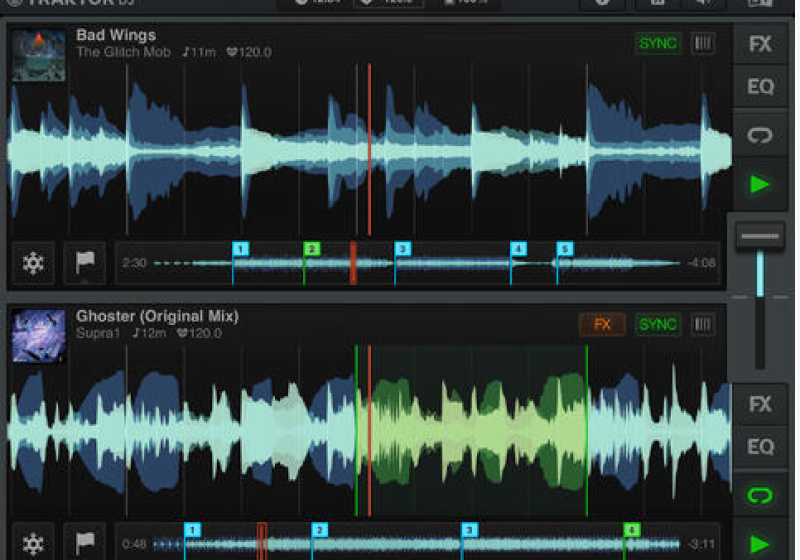This screenshot has height=560, width=800.
Task: Tap elapsed time 0:48 on Ghoster
Action: 134,544
